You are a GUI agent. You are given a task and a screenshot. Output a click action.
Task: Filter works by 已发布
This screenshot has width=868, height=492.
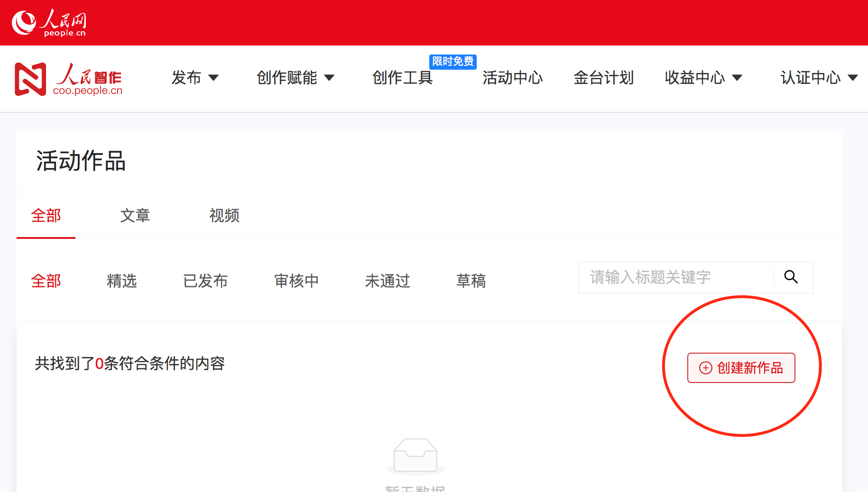tap(205, 281)
